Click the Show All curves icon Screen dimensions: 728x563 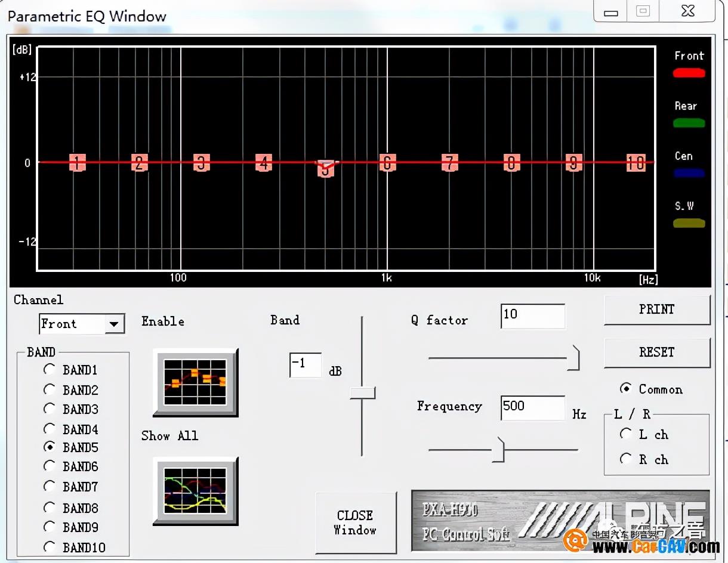(x=195, y=491)
